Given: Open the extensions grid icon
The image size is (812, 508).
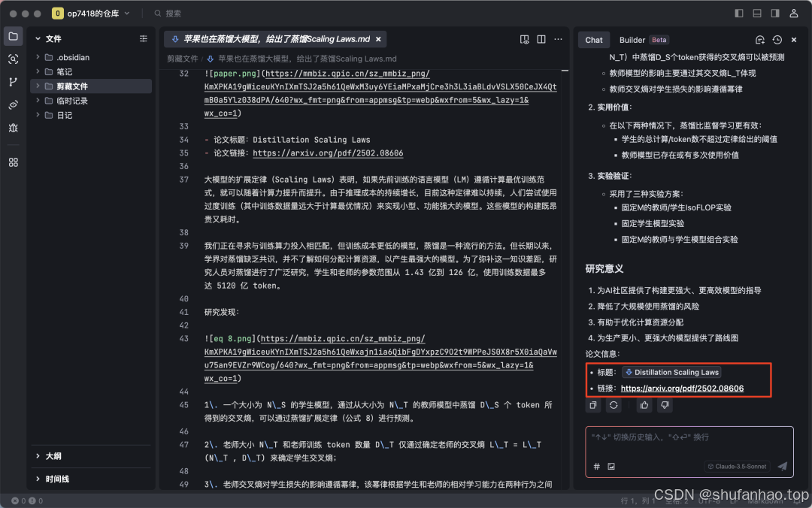Looking at the screenshot, I should coord(14,162).
